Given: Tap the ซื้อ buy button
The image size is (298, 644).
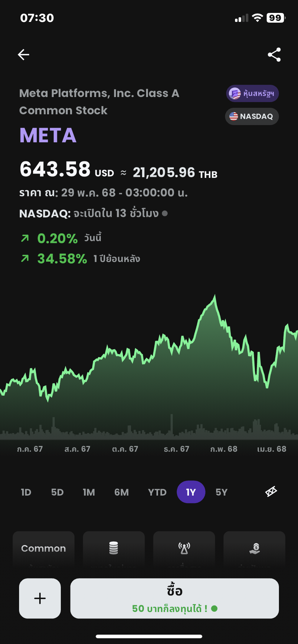Looking at the screenshot, I should (x=175, y=598).
